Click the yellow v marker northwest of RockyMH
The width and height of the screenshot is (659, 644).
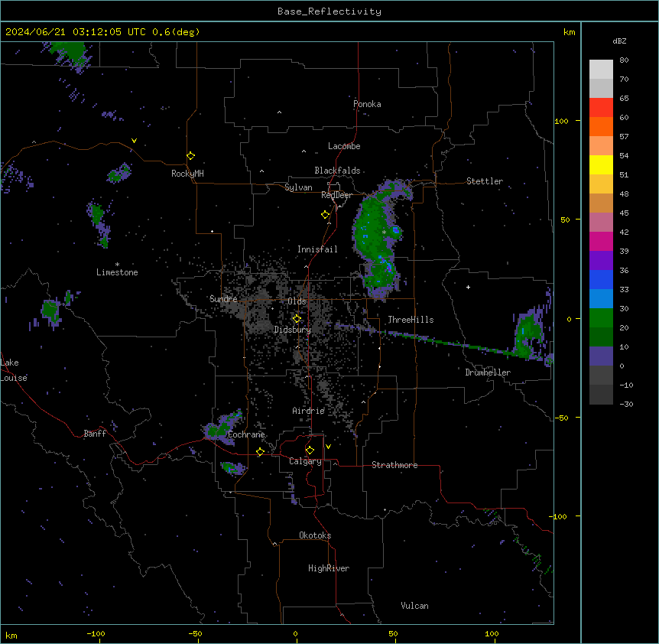(x=134, y=141)
